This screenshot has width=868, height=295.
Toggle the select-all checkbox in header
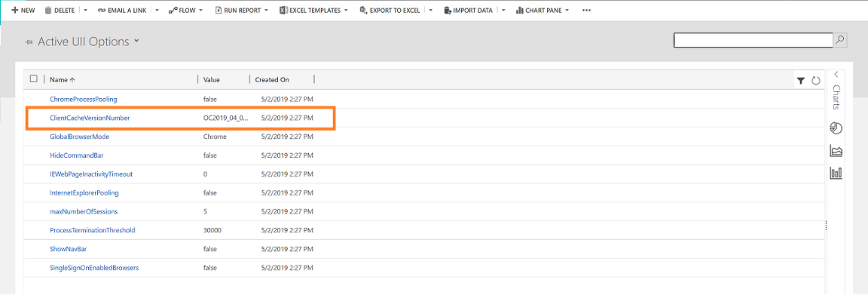coord(33,78)
